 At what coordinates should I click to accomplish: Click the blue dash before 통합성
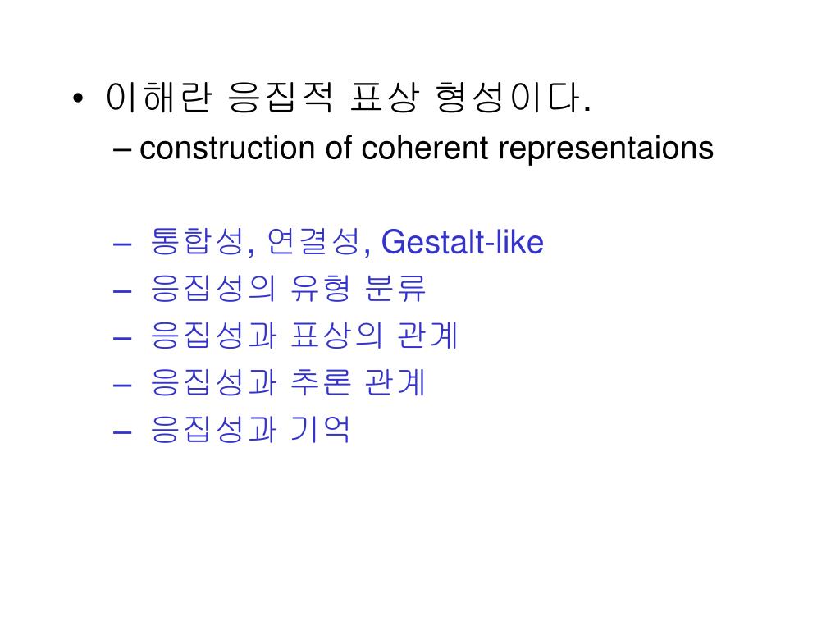[x=122, y=244]
